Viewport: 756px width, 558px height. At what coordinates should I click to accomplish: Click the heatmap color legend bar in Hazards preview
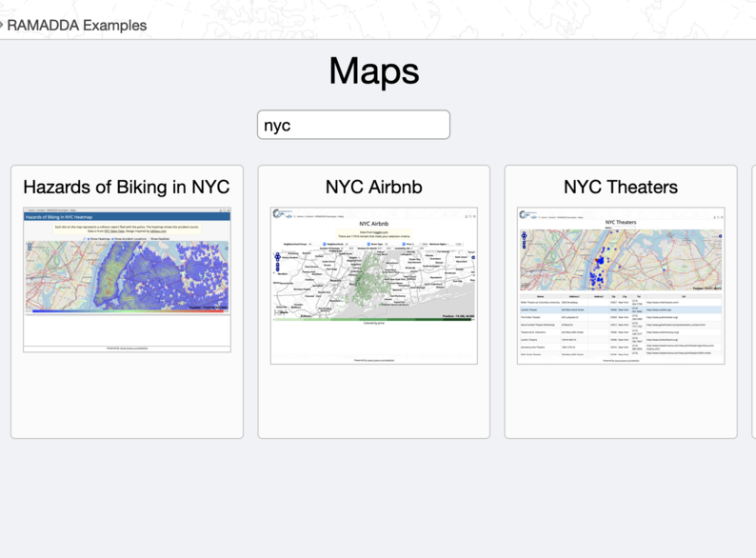(127, 310)
